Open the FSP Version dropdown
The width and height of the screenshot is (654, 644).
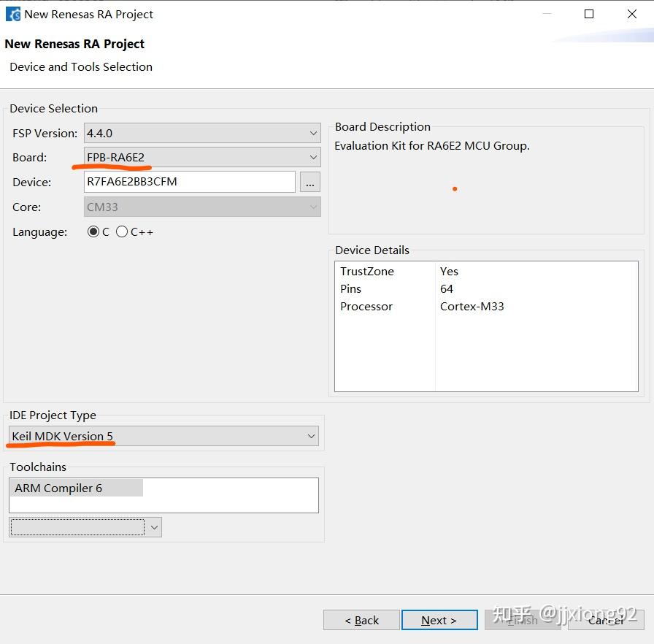pos(202,134)
